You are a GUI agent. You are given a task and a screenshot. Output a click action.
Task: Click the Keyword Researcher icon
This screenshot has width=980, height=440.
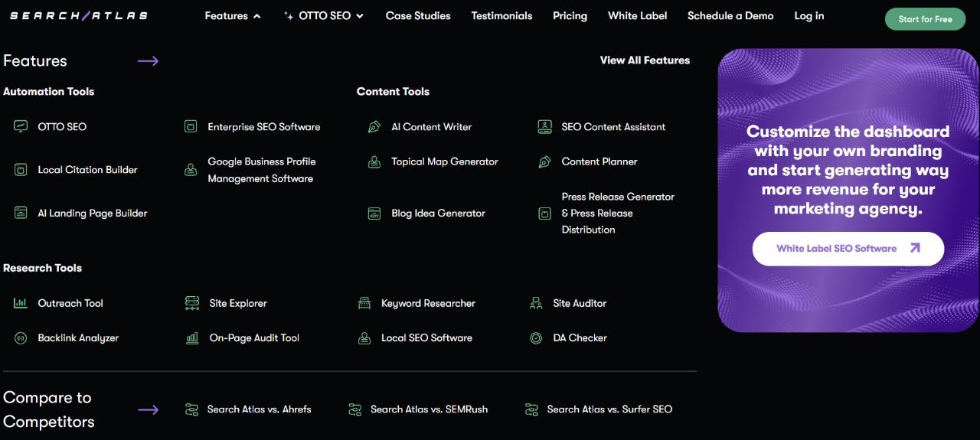point(364,303)
